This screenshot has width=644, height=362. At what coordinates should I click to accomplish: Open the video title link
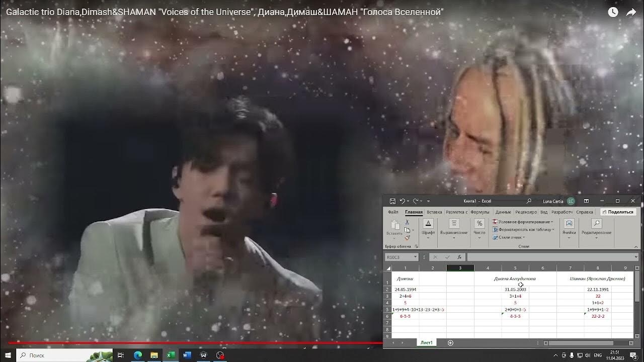(x=224, y=12)
